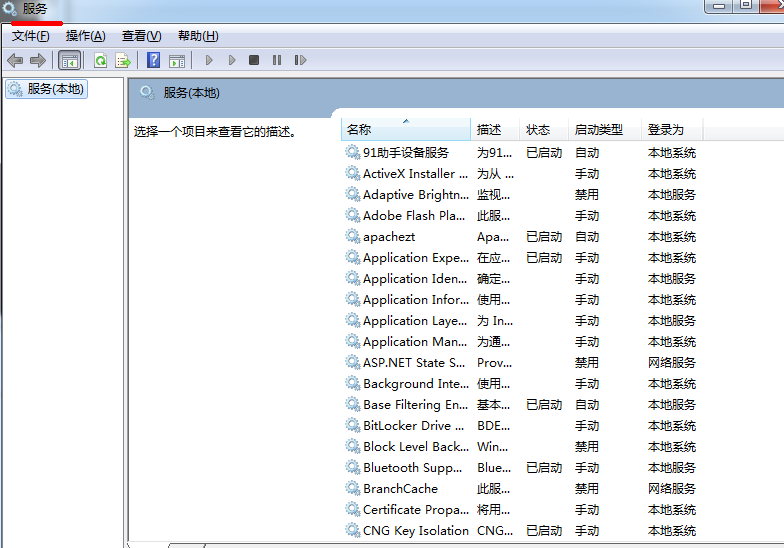Click the gear icon of Adaptive Brightness

coord(352,194)
